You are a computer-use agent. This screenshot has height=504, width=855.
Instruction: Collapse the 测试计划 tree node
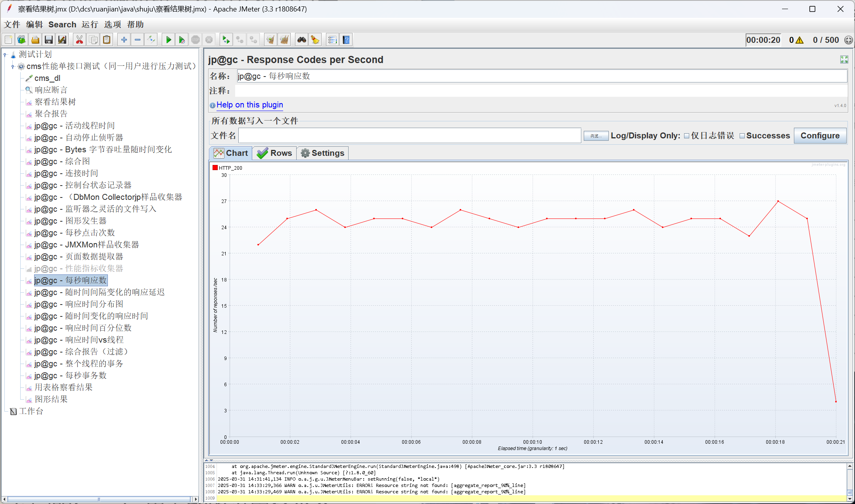click(5, 55)
